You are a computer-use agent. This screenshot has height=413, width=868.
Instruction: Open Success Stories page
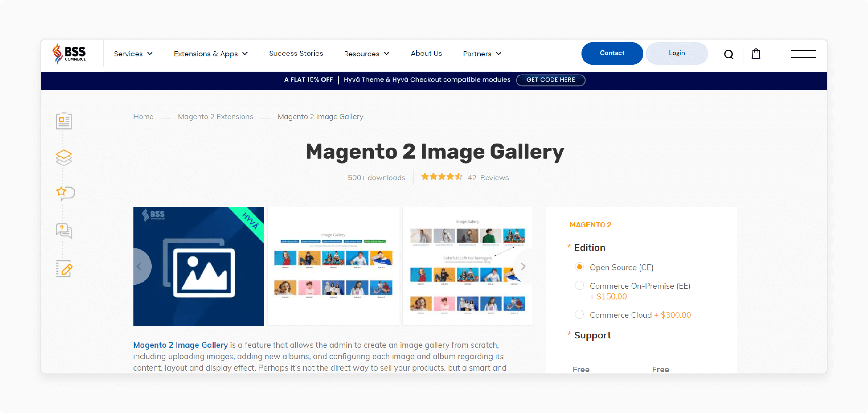point(296,54)
